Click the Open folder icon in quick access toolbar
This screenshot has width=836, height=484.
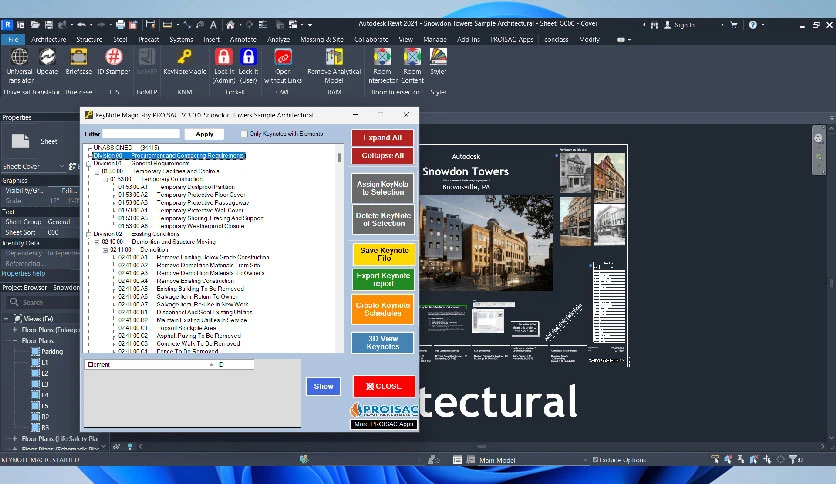[35, 25]
